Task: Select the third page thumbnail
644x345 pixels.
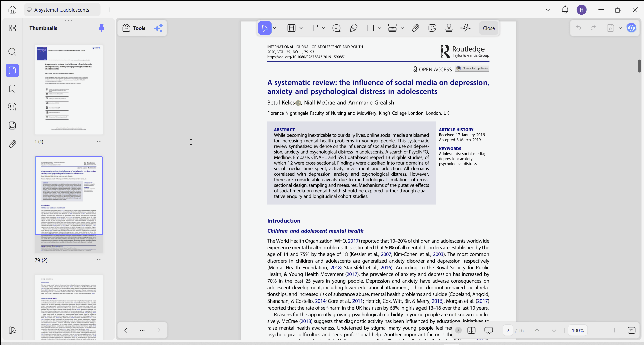Action: pyautogui.click(x=69, y=308)
